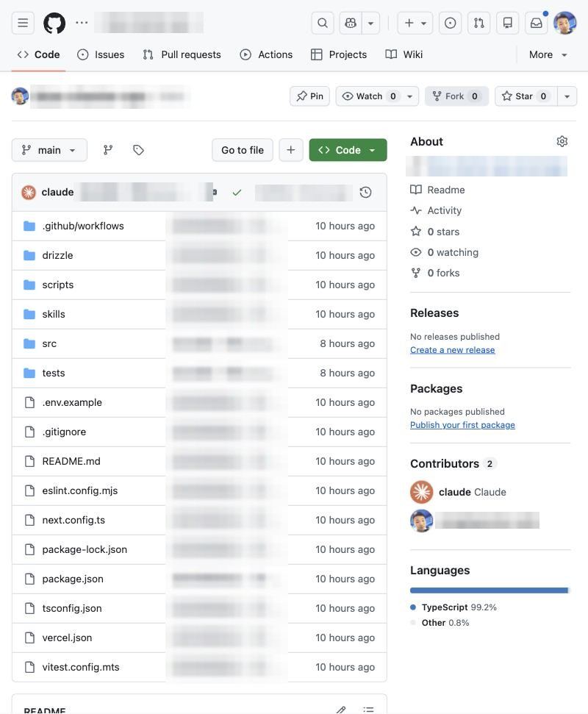Pin this repository
This screenshot has height=714, width=588.
[x=309, y=96]
